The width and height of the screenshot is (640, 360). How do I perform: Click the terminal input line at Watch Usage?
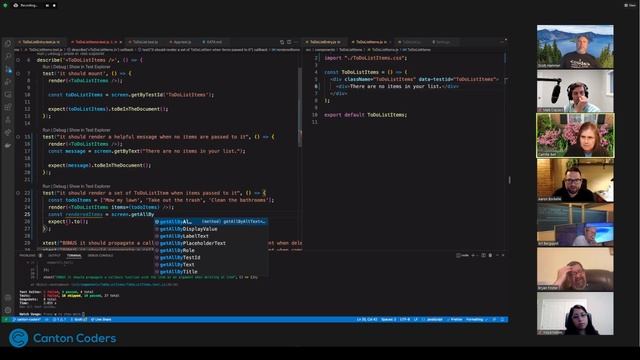[x=52, y=314]
